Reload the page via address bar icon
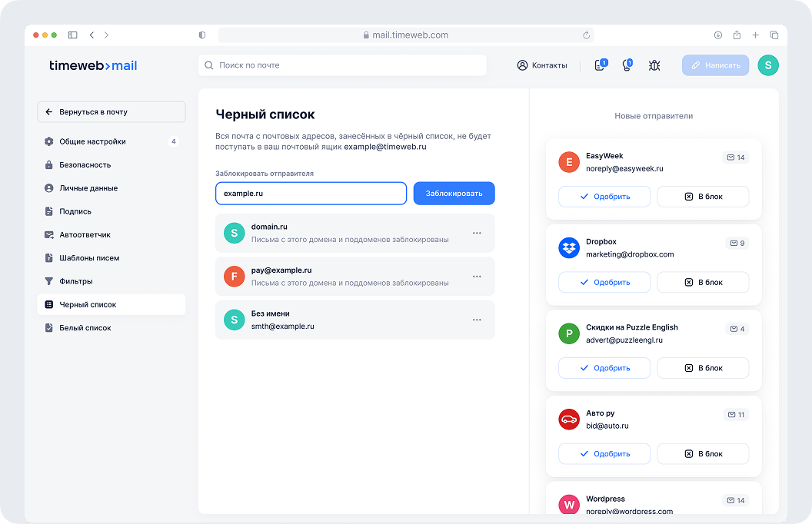The image size is (812, 524). (x=586, y=35)
